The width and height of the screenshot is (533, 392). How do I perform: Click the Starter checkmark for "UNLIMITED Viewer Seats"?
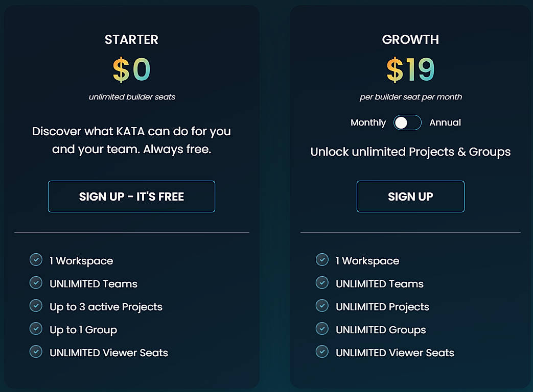pos(36,352)
